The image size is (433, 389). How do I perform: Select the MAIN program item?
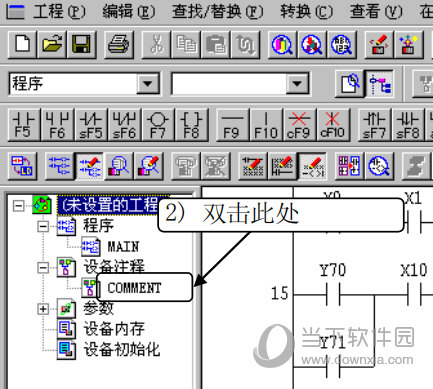123,247
